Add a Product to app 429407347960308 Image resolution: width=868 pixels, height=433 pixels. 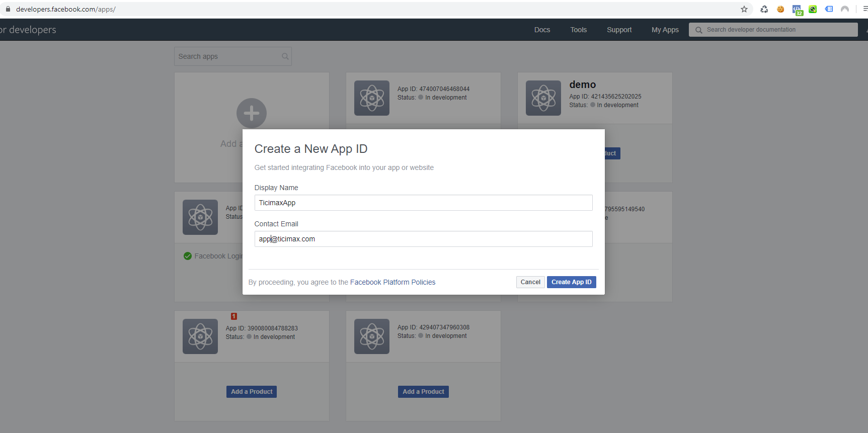423,392
